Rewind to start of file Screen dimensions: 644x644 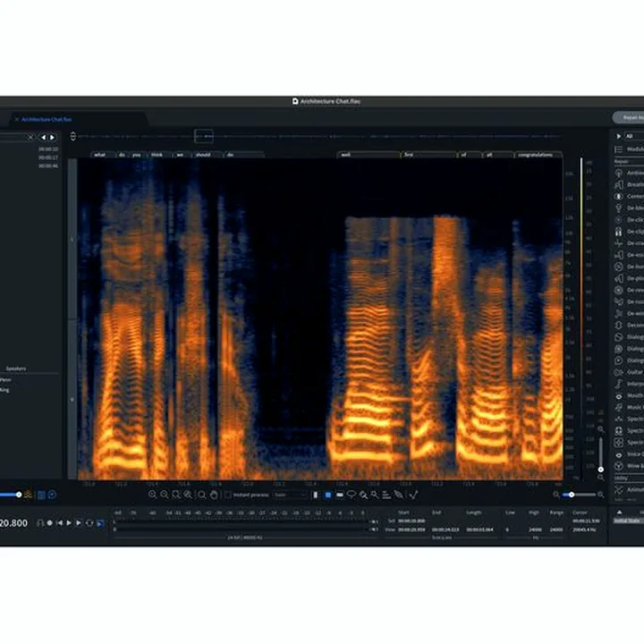point(60,523)
